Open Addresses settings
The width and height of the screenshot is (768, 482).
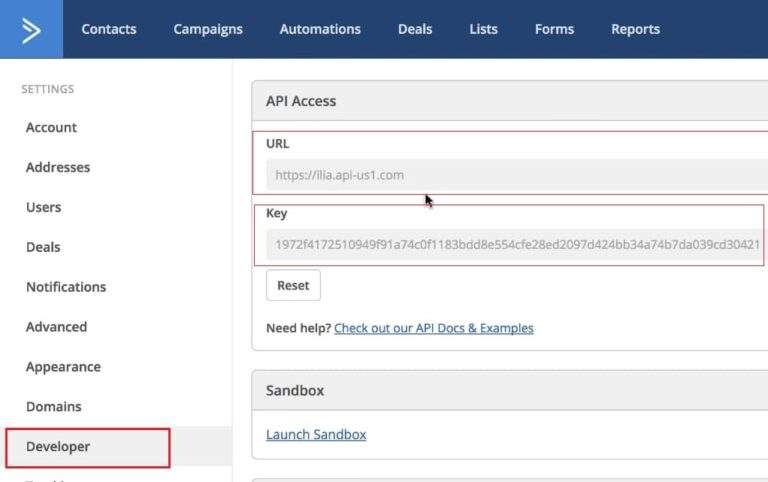click(58, 167)
